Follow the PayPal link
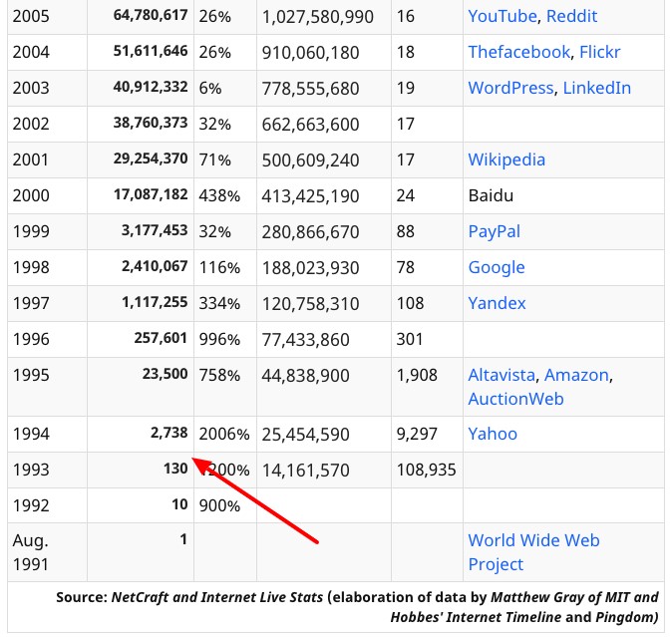The image size is (672, 637). click(495, 231)
